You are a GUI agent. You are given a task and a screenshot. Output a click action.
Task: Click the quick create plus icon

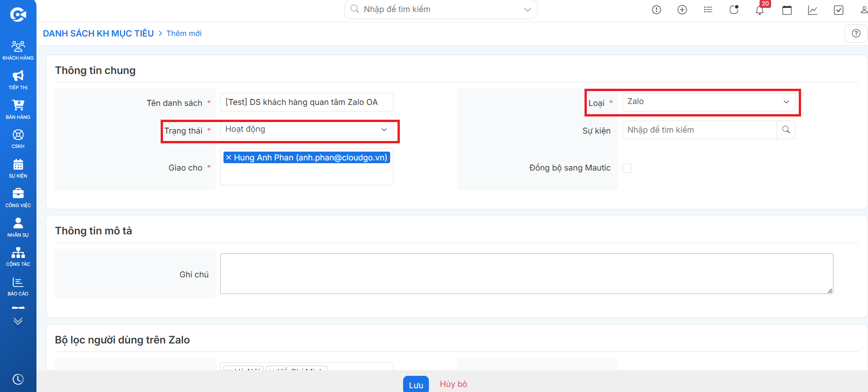click(x=682, y=10)
